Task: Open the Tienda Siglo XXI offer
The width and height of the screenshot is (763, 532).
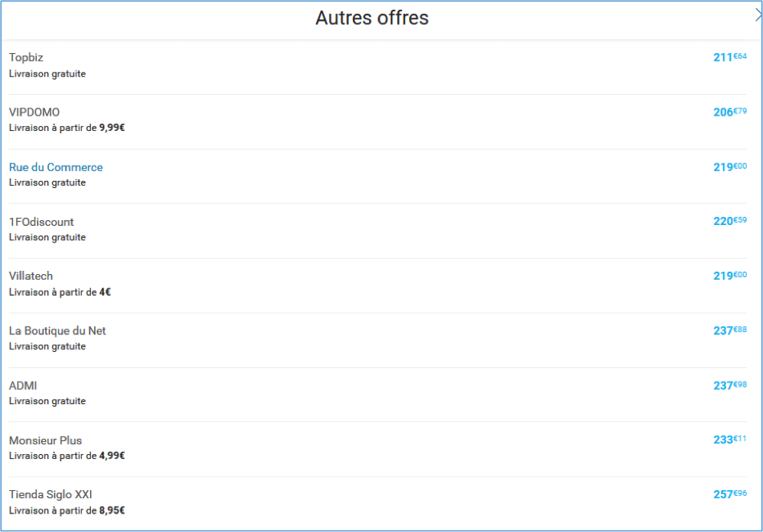Action: click(x=51, y=494)
